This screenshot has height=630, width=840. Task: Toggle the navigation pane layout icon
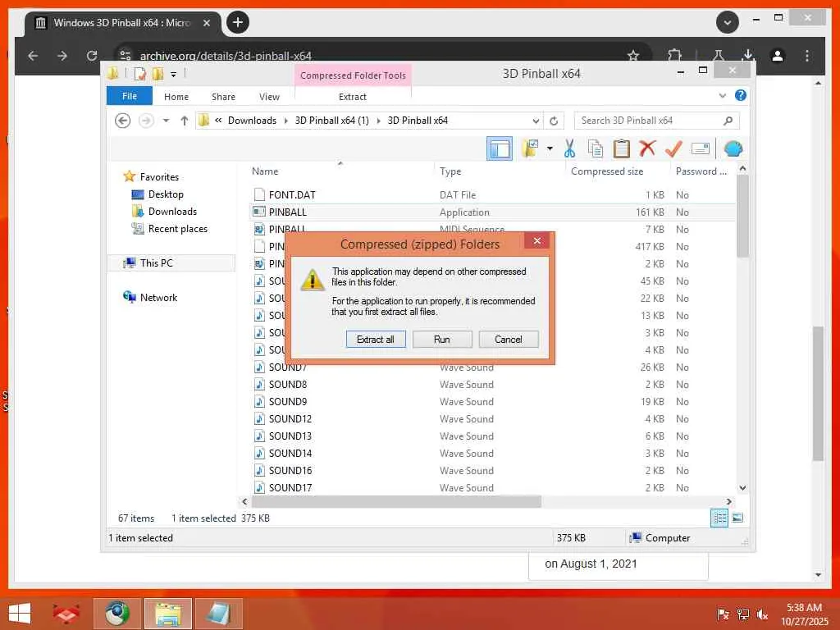(500, 149)
